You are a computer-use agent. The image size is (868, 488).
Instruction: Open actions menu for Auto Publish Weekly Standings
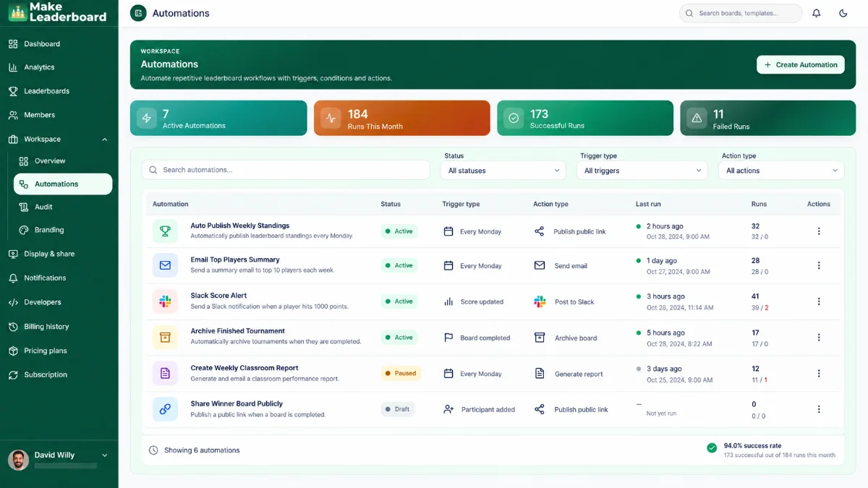tap(819, 231)
